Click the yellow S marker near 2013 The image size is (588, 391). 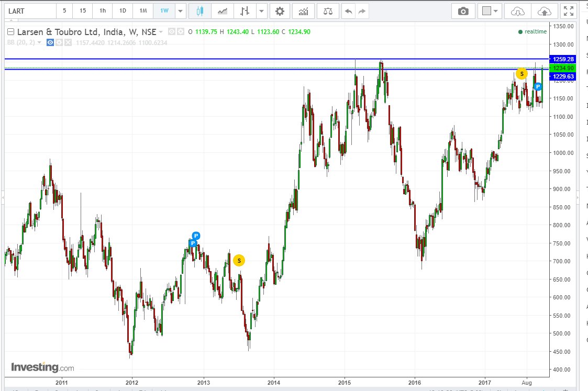tap(239, 261)
